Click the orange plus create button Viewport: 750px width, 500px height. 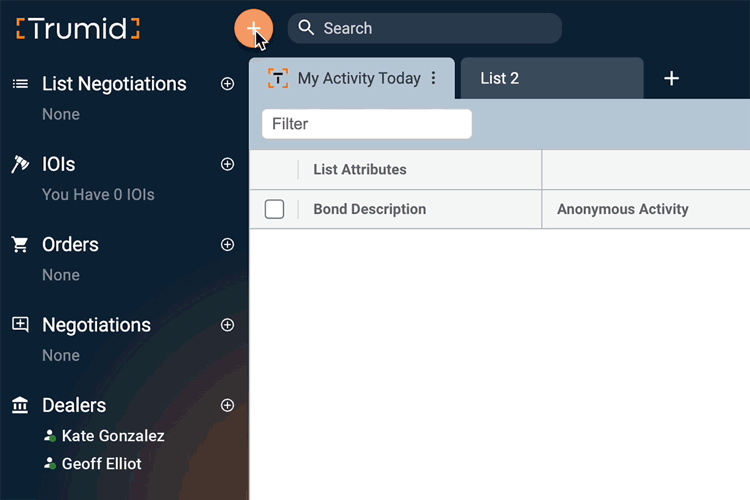click(x=254, y=28)
